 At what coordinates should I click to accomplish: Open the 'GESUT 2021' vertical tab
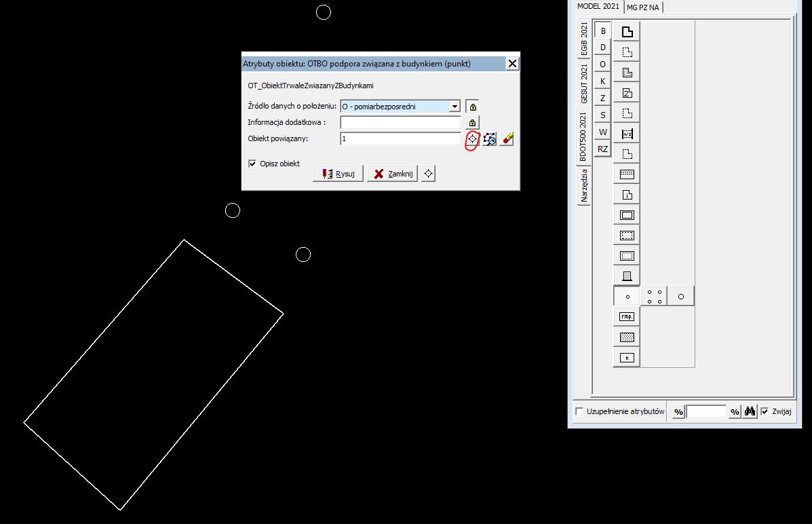tap(583, 83)
